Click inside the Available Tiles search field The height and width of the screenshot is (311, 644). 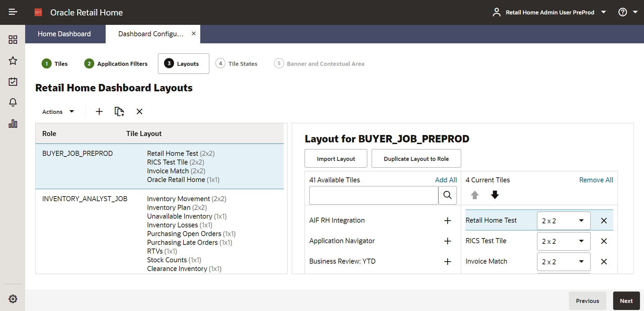point(373,195)
